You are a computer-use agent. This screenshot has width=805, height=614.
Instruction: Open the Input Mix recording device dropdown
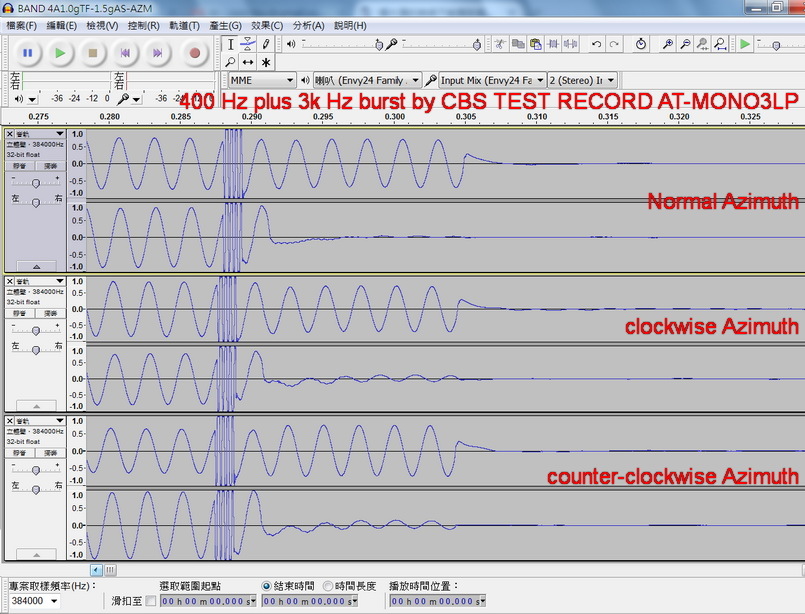click(492, 80)
